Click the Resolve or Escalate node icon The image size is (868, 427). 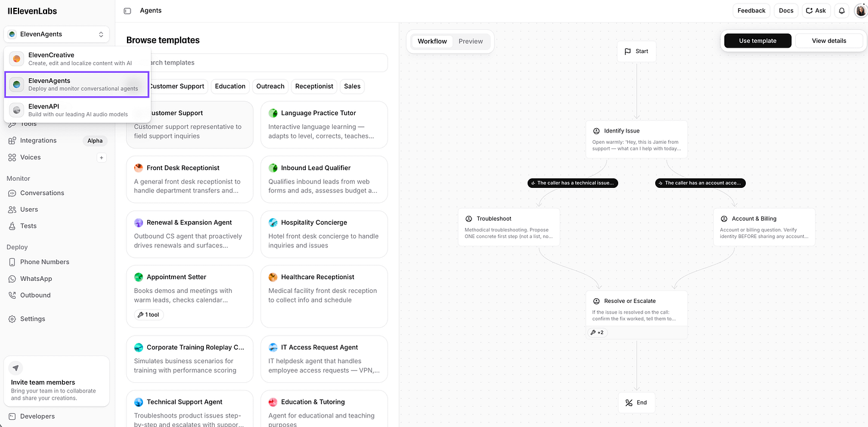[x=596, y=301]
